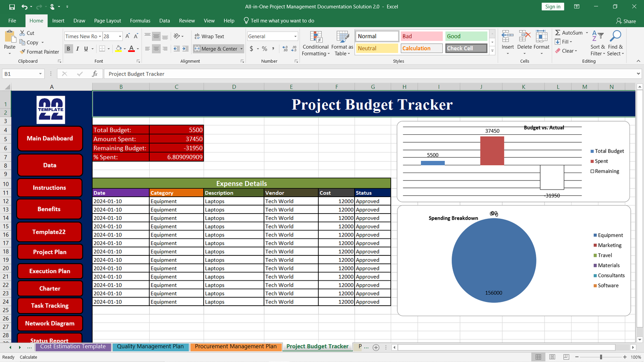The height and width of the screenshot is (362, 644).
Task: Expand the Name Box dropdown arrow
Action: (40, 74)
